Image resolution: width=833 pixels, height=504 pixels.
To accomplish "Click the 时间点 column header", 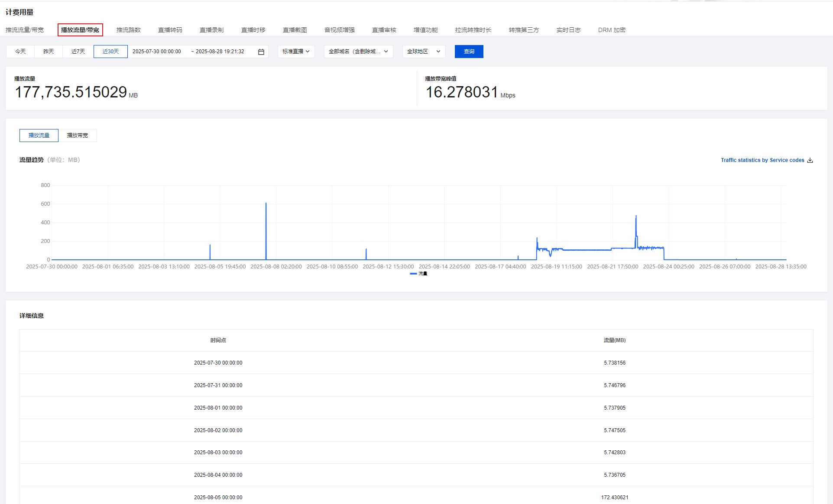I will point(218,340).
